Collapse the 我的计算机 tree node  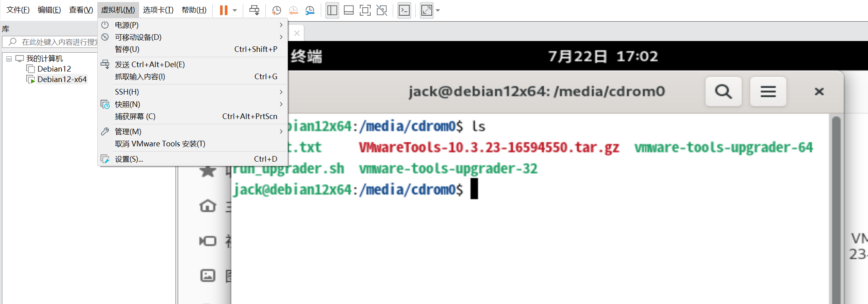pyautogui.click(x=9, y=59)
